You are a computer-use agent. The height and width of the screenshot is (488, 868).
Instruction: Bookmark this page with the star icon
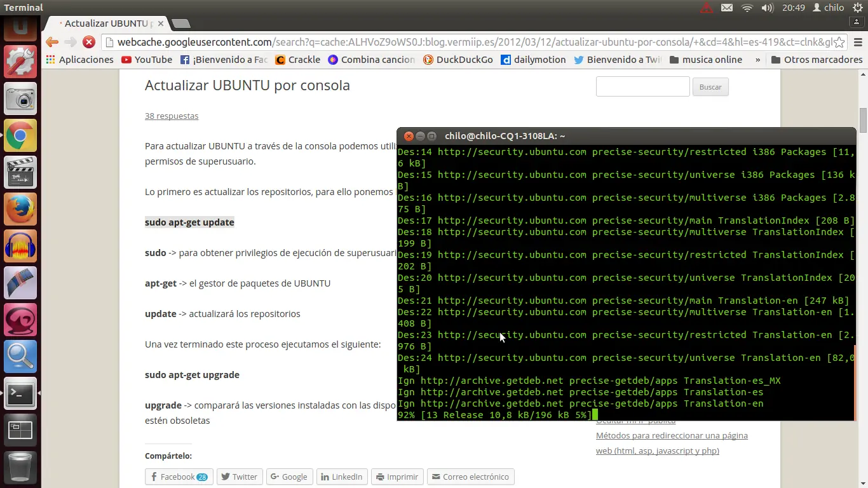[839, 43]
